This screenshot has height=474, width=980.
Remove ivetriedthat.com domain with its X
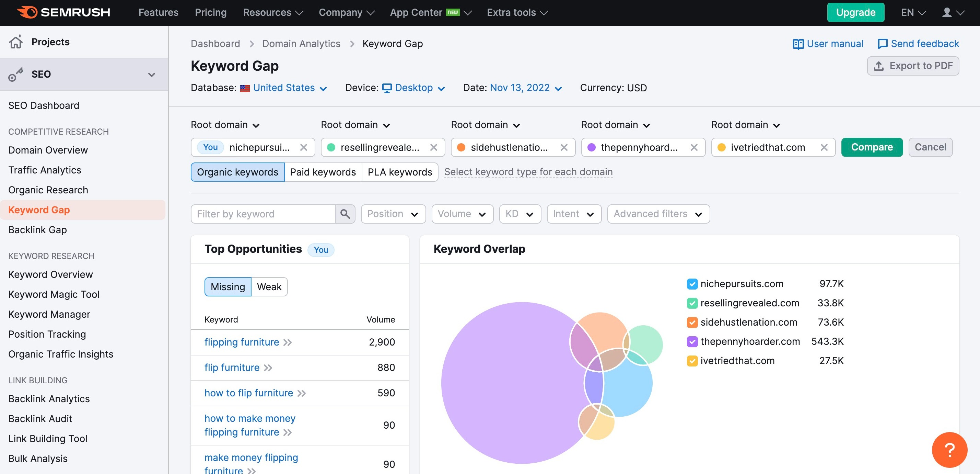tap(825, 147)
